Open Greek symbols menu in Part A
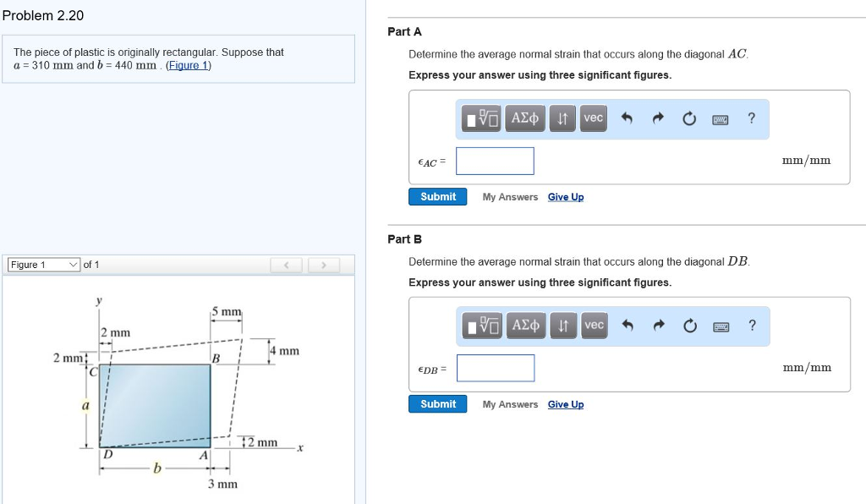866x504 pixels. click(525, 118)
